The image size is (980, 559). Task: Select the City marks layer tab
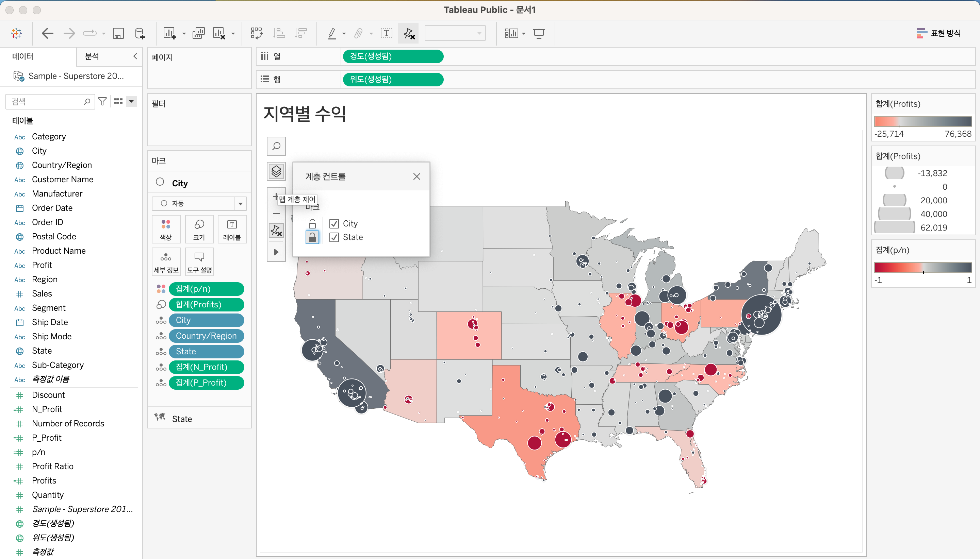pos(199,183)
